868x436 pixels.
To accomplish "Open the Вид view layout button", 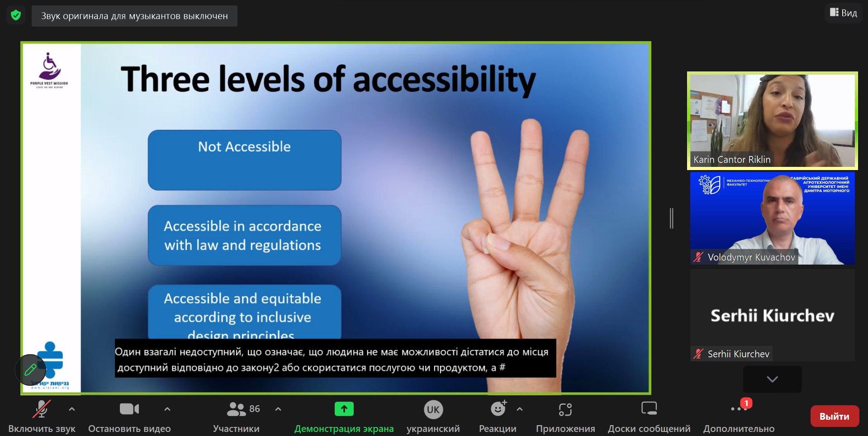I will click(844, 13).
